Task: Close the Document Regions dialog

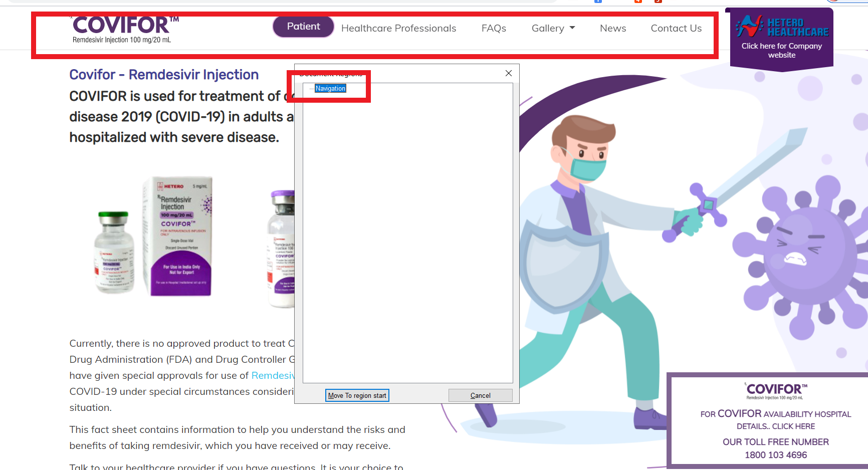Action: point(509,73)
